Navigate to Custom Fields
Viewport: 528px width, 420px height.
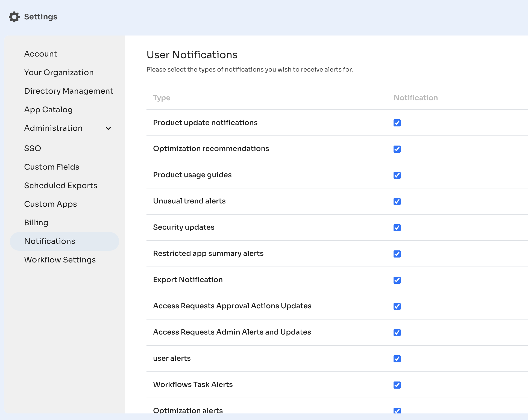52,167
